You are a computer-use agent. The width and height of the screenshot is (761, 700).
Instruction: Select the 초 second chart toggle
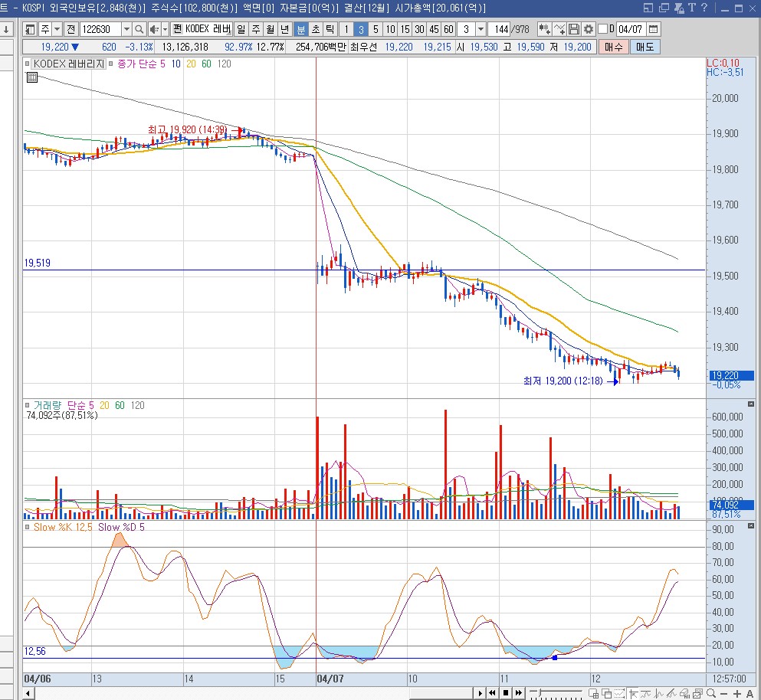pos(316,29)
